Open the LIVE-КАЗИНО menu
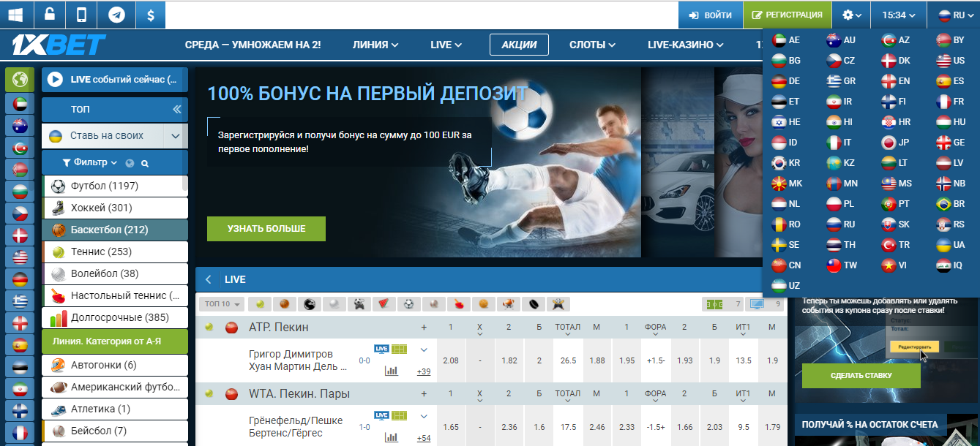The image size is (980, 446). coord(686,45)
